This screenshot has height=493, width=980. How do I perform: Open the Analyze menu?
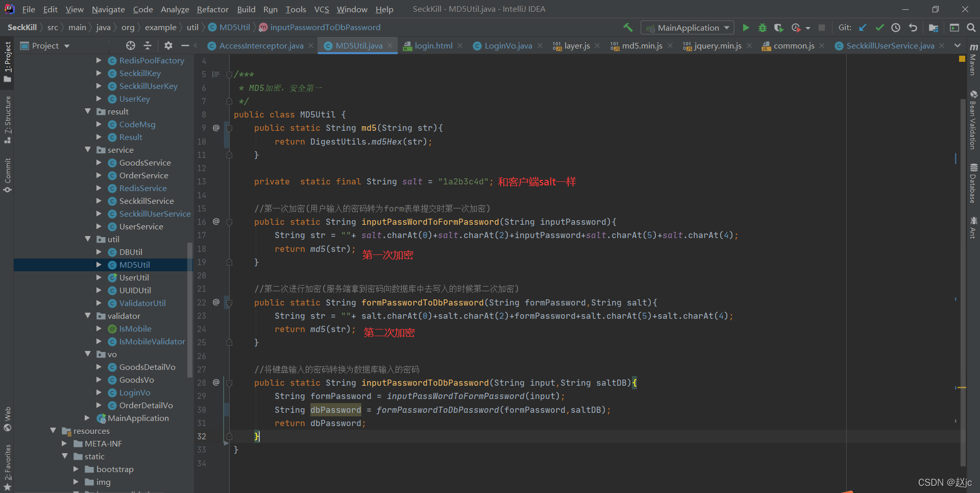pos(175,9)
